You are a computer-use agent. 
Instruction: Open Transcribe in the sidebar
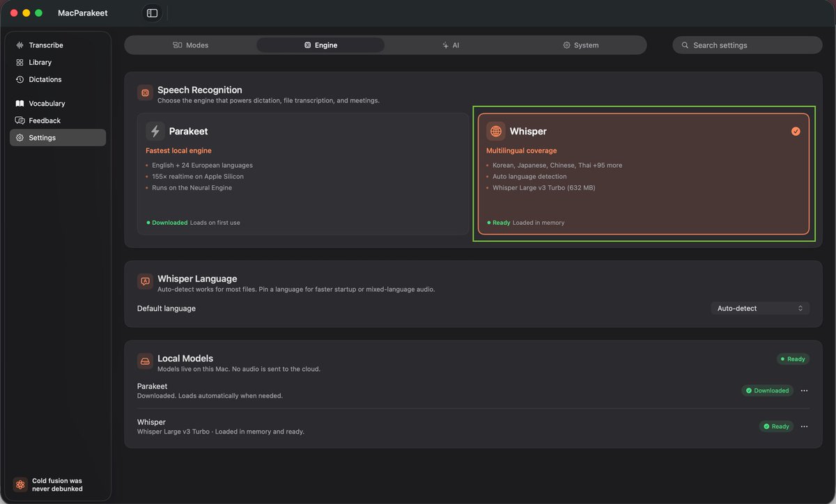[58, 45]
